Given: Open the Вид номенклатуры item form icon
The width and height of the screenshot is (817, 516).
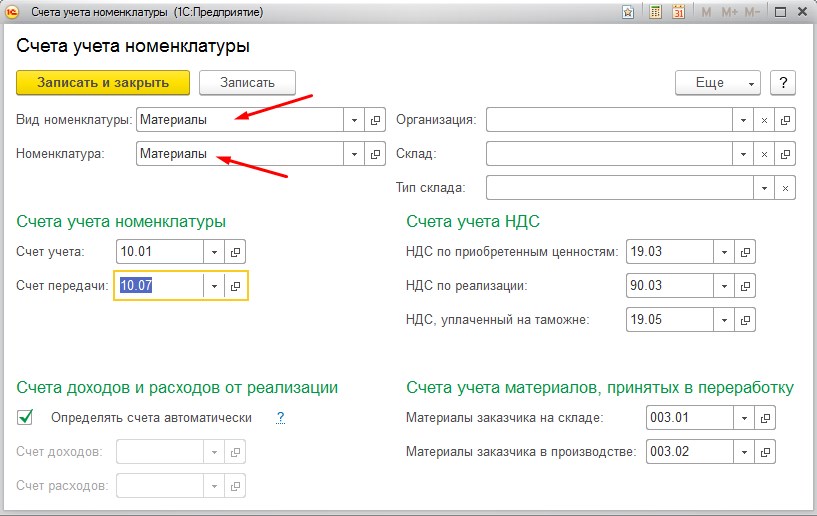Looking at the screenshot, I should click(375, 120).
